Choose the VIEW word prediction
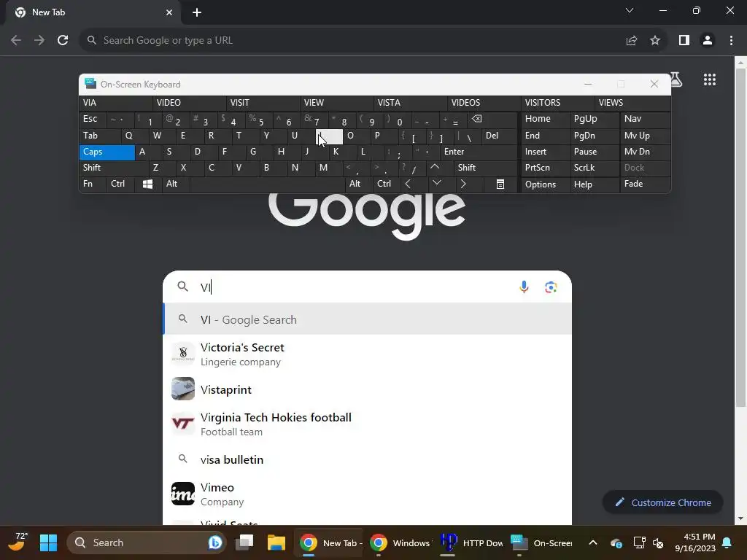Screen dimensions: 747x560 tap(336, 103)
